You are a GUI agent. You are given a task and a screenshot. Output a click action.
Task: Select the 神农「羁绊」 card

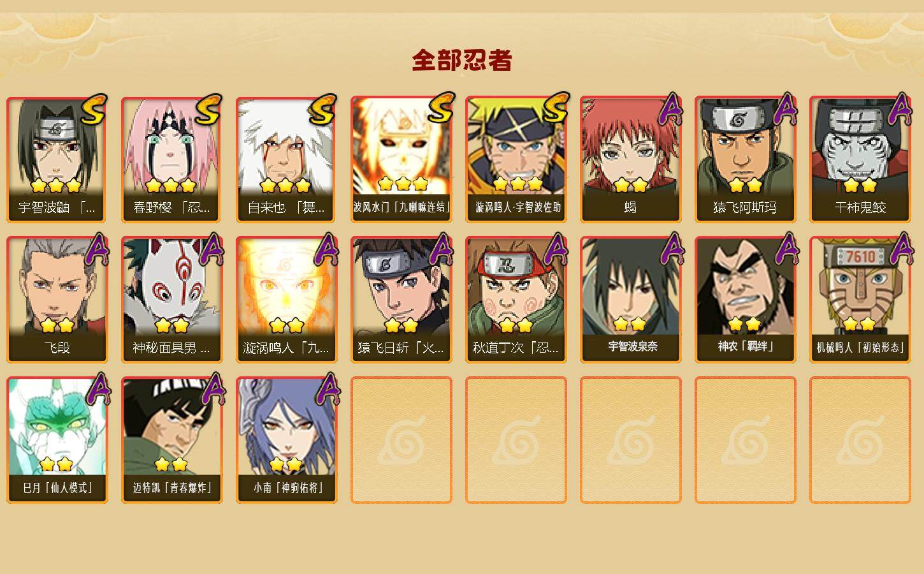point(745,300)
